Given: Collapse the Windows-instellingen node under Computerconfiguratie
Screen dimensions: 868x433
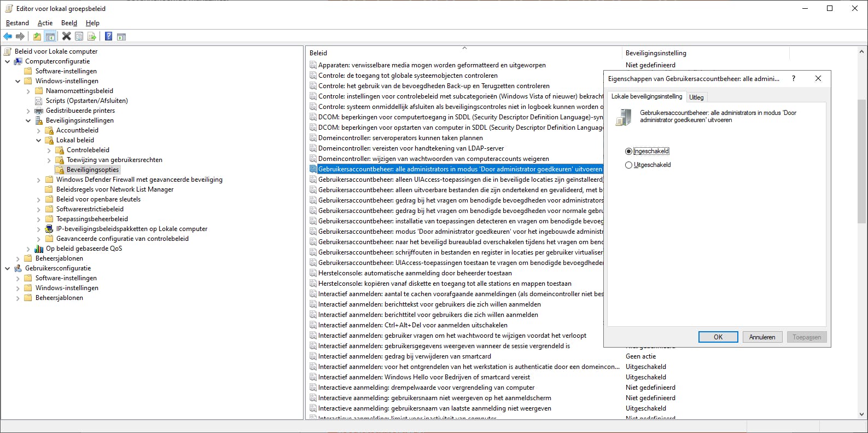Looking at the screenshot, I should point(18,81).
